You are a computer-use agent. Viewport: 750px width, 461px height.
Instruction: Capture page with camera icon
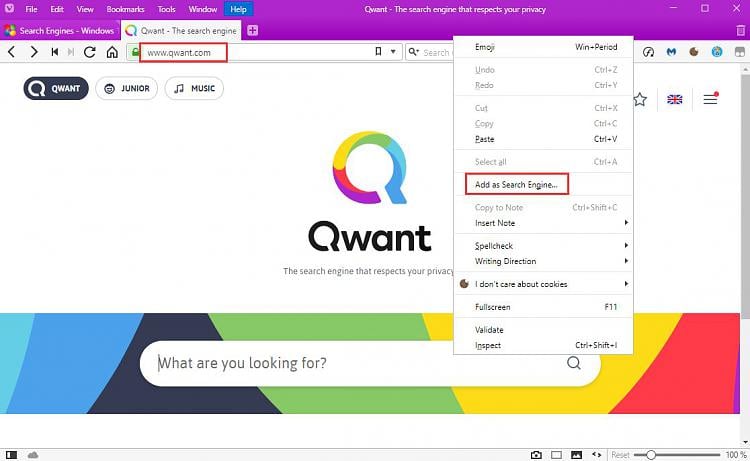pyautogui.click(x=536, y=455)
